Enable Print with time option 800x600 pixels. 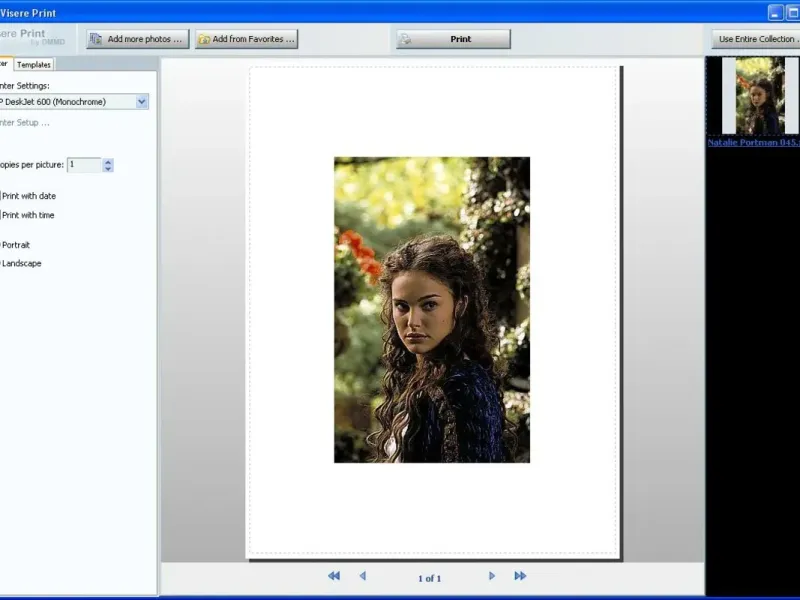pyautogui.click(x=27, y=215)
